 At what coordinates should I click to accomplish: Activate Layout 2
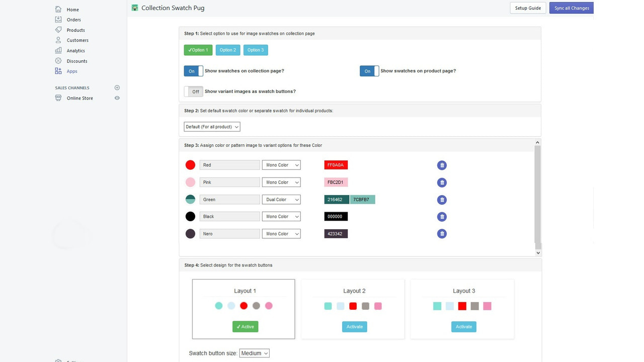point(354,326)
